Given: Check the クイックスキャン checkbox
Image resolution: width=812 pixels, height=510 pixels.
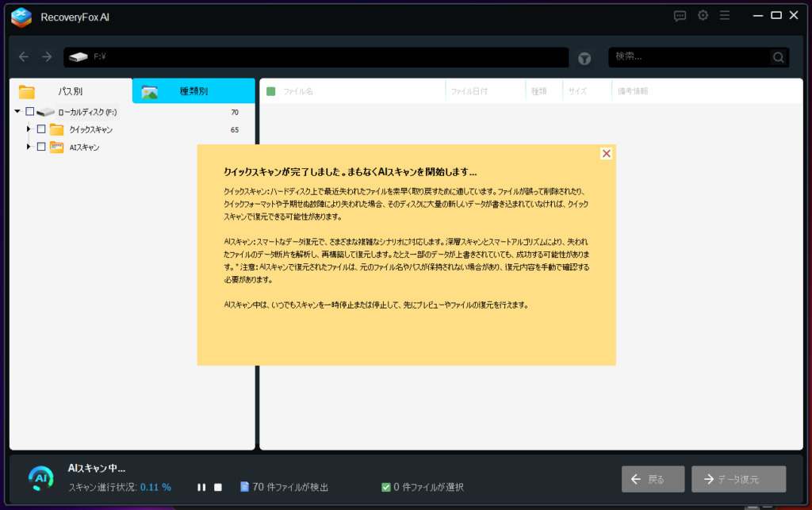Looking at the screenshot, I should click(41, 129).
